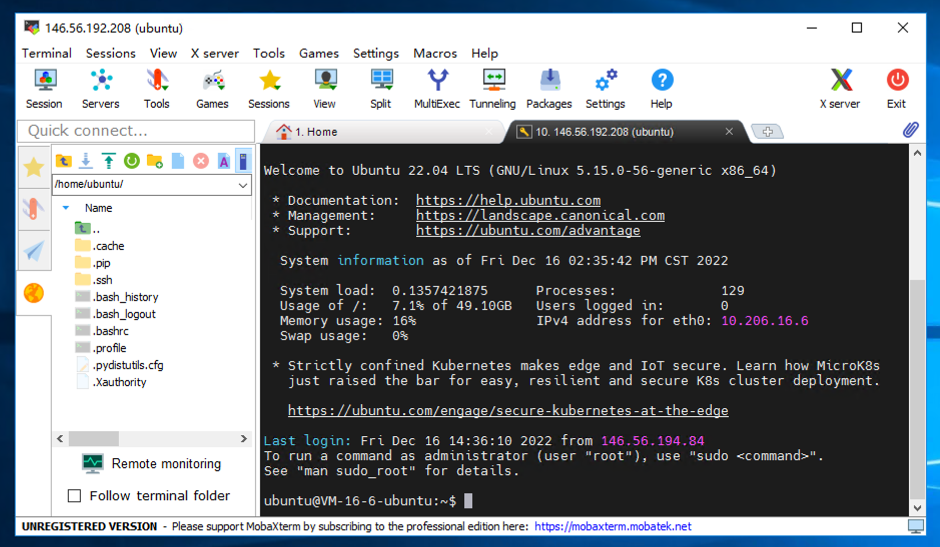Refresh the SFTP folder listing
This screenshot has width=940, height=547.
(132, 161)
